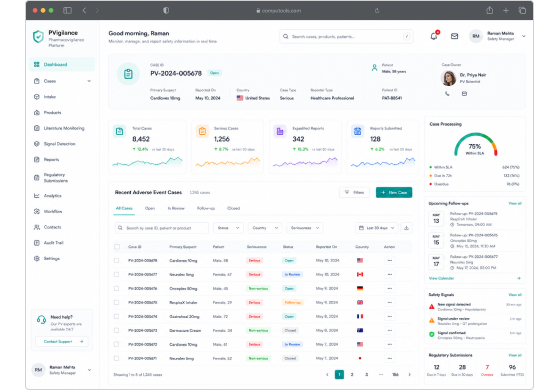Screen dimensions: 560x390
Task: Click the download export icon above table
Action: (406, 228)
